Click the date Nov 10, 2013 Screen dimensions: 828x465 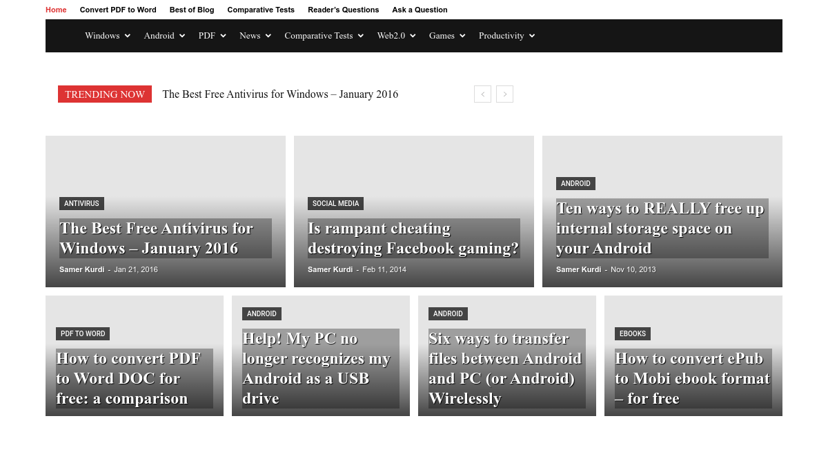click(x=633, y=269)
